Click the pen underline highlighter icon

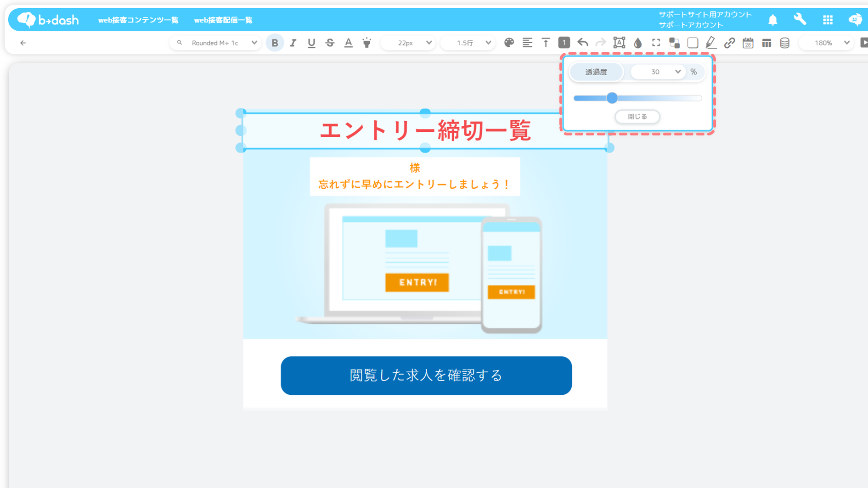point(711,43)
